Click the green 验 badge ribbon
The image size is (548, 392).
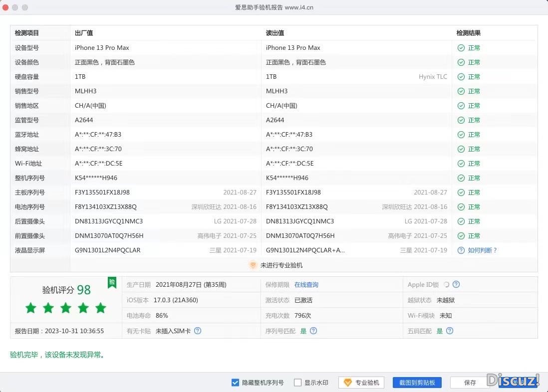[x=112, y=282]
